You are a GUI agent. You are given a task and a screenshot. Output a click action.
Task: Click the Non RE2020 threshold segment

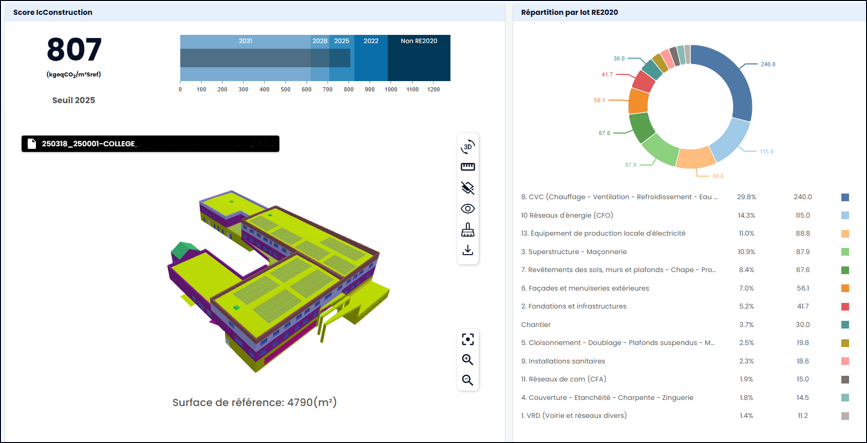coord(419,58)
